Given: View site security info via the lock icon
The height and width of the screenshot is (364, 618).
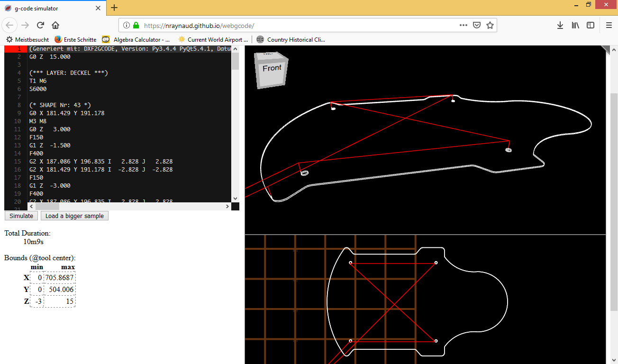Looking at the screenshot, I should (x=136, y=25).
